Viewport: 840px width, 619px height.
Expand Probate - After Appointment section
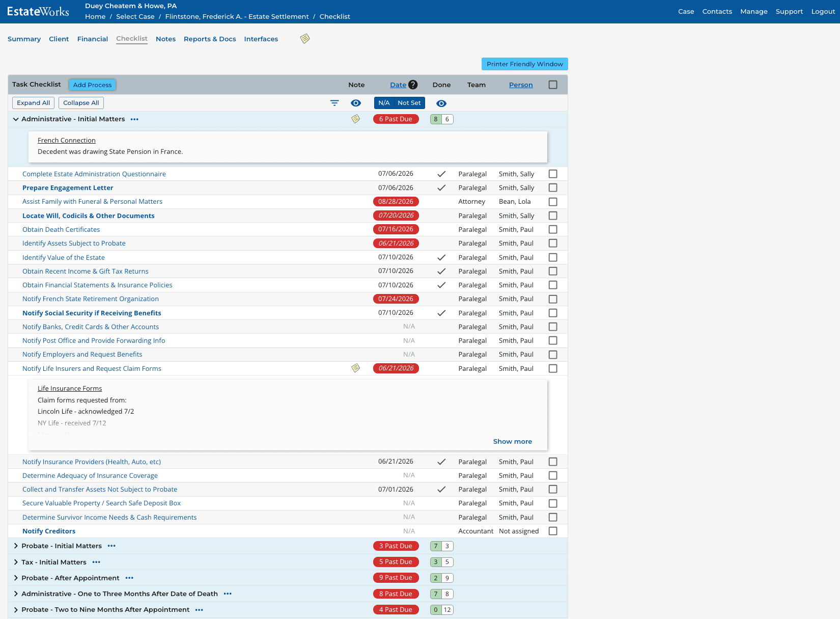16,578
